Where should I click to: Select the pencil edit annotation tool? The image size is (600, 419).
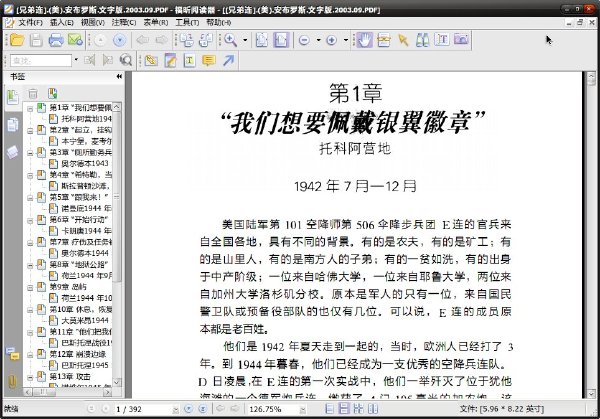(x=170, y=60)
